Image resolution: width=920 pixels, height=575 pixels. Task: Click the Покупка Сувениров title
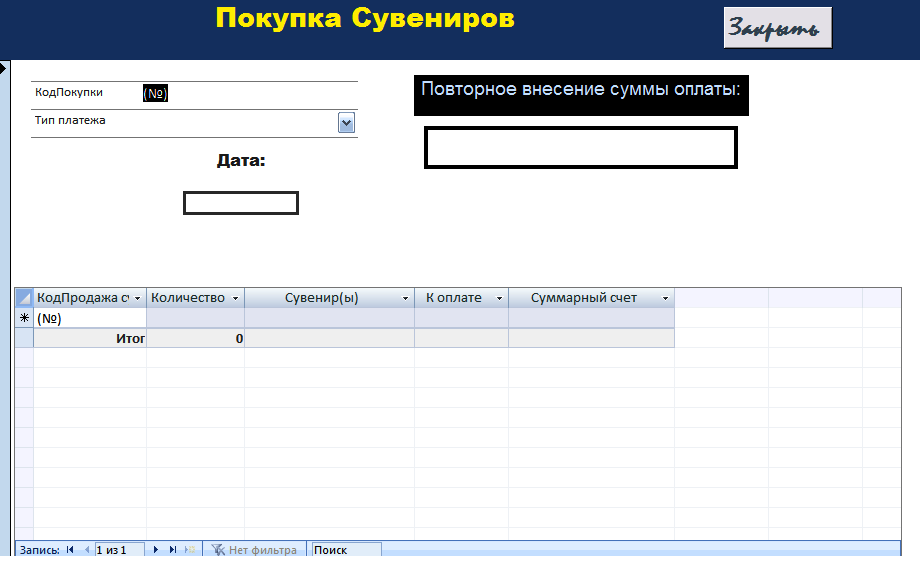[x=365, y=18]
